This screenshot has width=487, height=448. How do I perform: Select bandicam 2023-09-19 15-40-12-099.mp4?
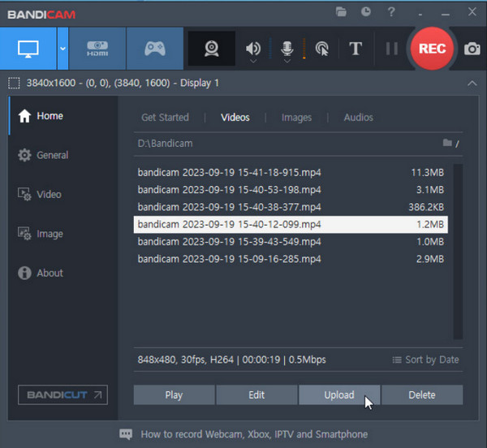coord(291,225)
